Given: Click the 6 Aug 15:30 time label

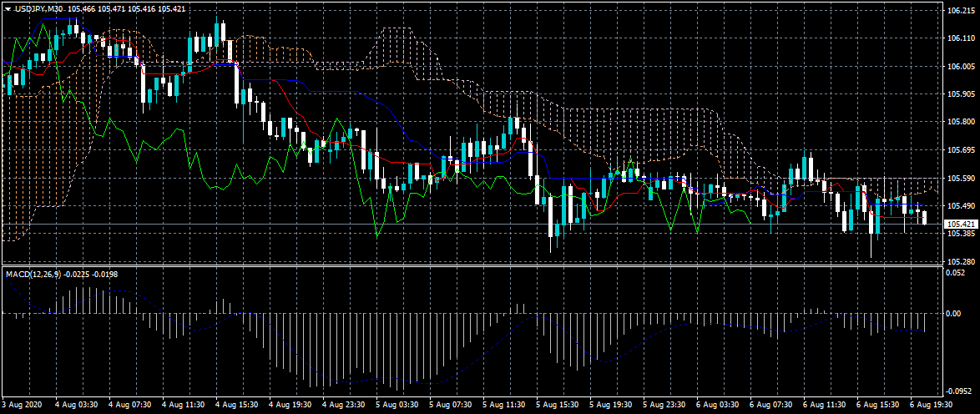Looking at the screenshot, I should [878, 405].
